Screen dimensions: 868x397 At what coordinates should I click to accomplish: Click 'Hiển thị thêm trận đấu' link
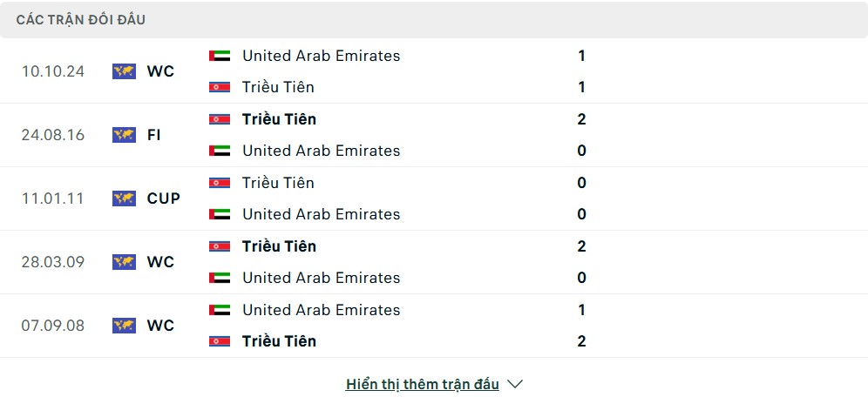pyautogui.click(x=423, y=384)
